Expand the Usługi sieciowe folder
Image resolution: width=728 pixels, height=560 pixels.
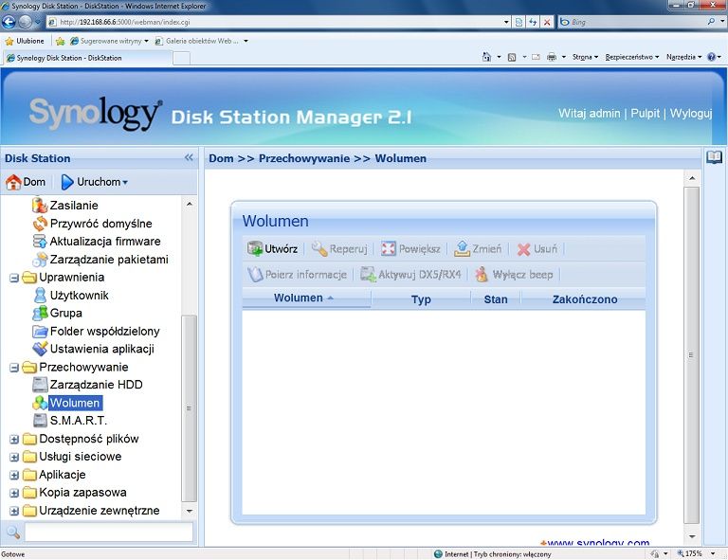point(14,458)
